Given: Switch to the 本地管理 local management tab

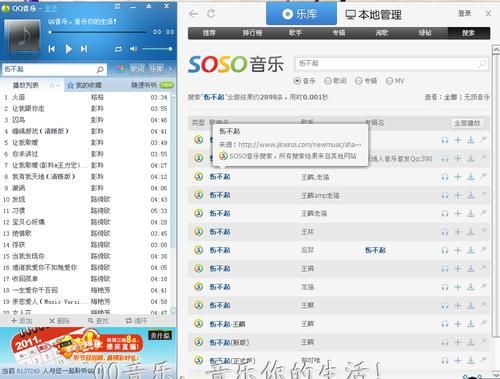Looking at the screenshot, I should click(x=373, y=15).
